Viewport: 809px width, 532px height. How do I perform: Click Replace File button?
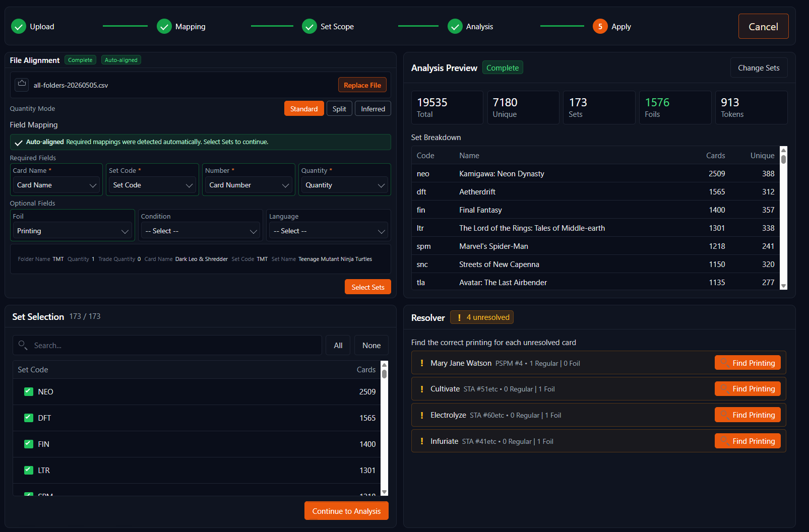click(362, 85)
